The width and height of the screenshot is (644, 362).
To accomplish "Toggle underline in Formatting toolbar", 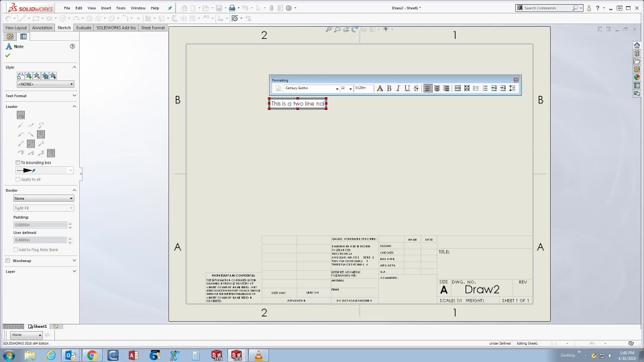I will coord(407,88).
